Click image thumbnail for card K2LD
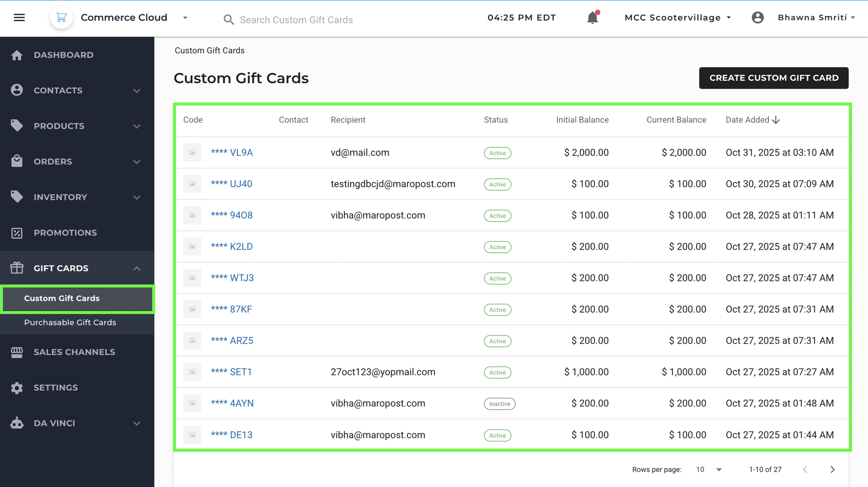The height and width of the screenshot is (487, 868). 192,247
